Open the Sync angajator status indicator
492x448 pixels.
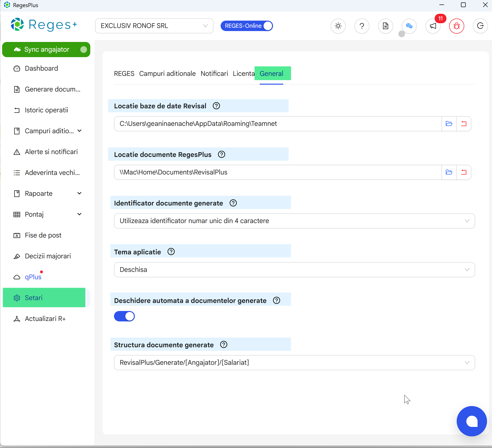click(x=84, y=49)
